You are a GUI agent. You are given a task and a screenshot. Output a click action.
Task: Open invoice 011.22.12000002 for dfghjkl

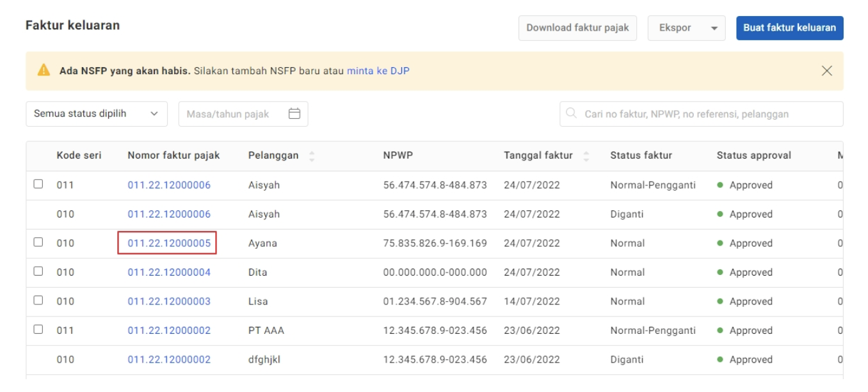[x=169, y=360]
